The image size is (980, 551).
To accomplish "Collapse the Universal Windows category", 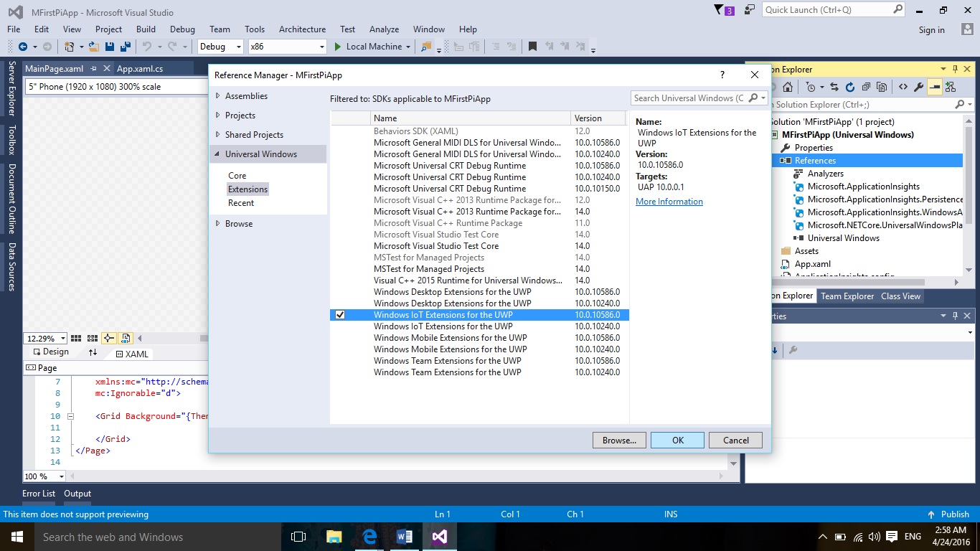I will tap(218, 154).
